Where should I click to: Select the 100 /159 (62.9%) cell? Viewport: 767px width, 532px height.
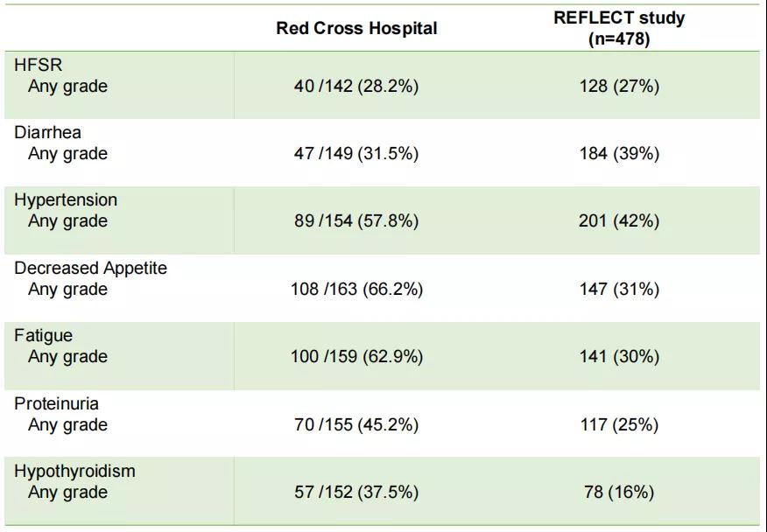tap(356, 357)
